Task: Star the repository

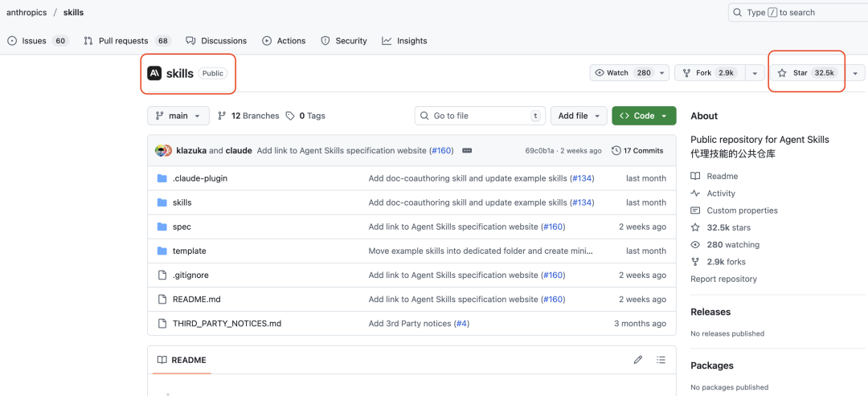Action: [x=809, y=73]
